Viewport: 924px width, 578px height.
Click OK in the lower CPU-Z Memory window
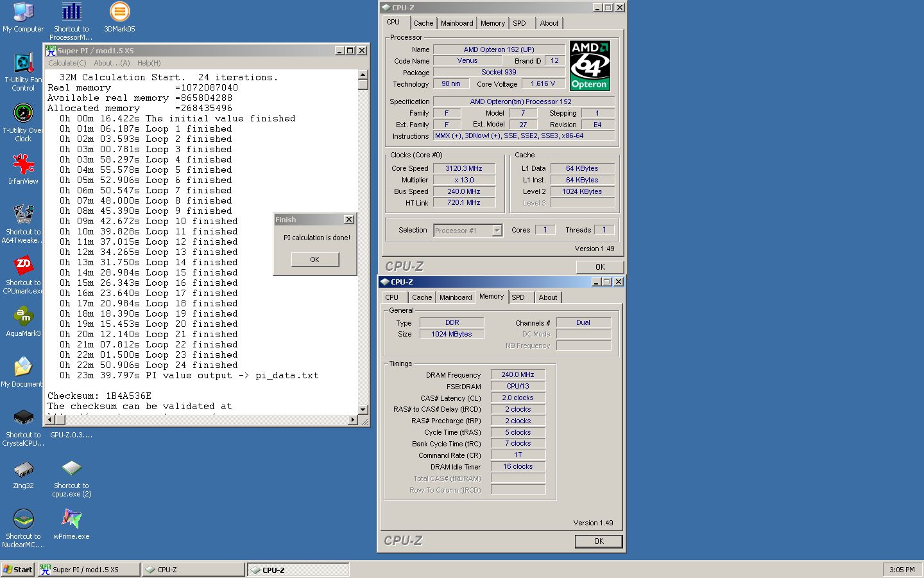pyautogui.click(x=599, y=541)
